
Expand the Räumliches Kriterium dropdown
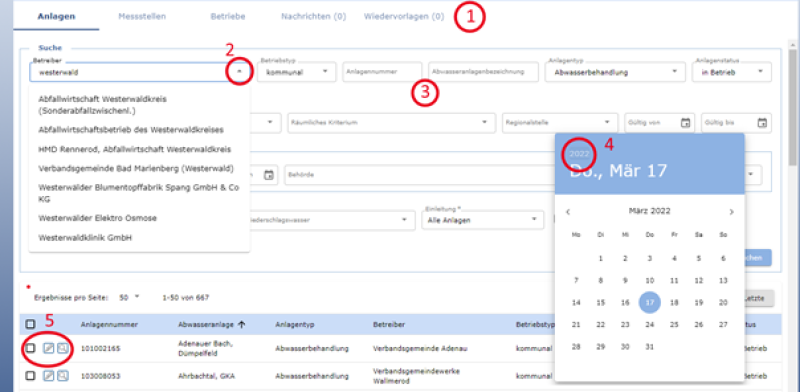(391, 123)
